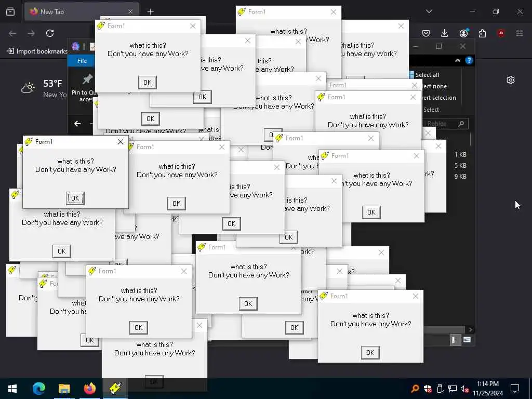This screenshot has height=399, width=532.
Task: Open Firefox extensions puzzle icon
Action: (482, 33)
